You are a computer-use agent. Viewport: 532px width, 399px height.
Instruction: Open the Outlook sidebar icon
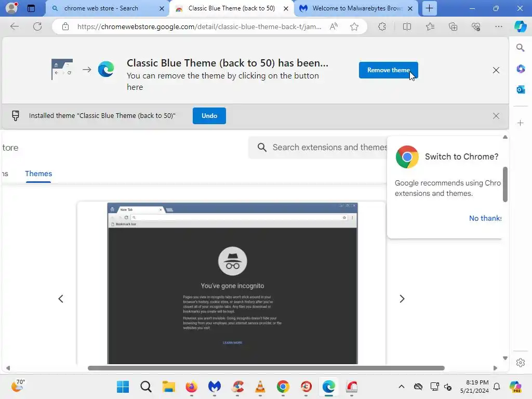tap(521, 89)
